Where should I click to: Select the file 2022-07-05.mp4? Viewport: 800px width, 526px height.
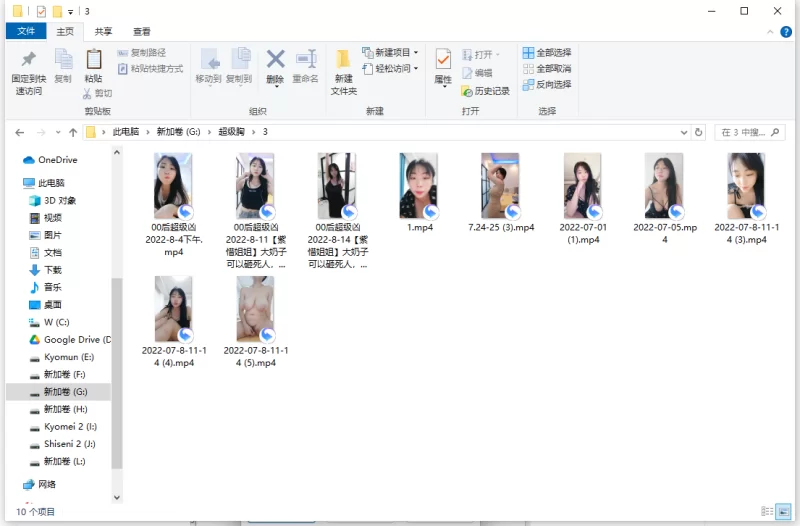coord(665,198)
